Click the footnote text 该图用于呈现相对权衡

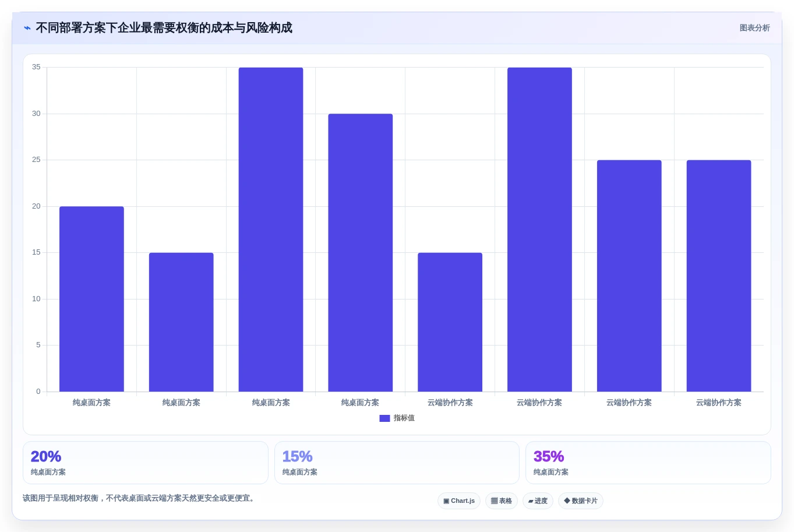61,498
